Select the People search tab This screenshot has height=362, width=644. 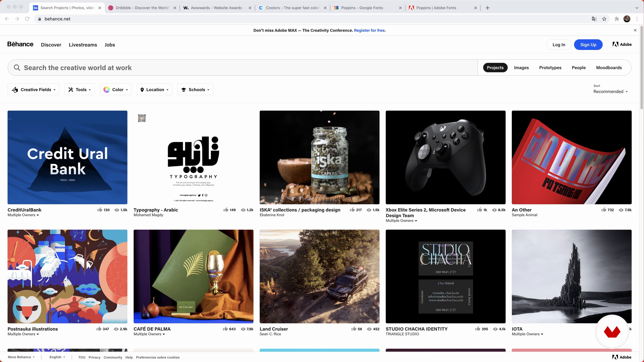(579, 68)
